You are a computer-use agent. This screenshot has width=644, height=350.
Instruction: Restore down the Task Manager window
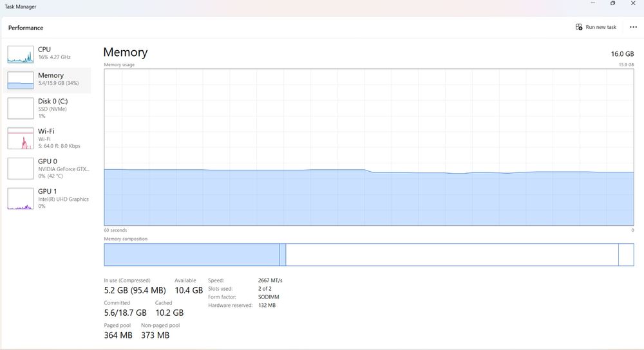613,3
